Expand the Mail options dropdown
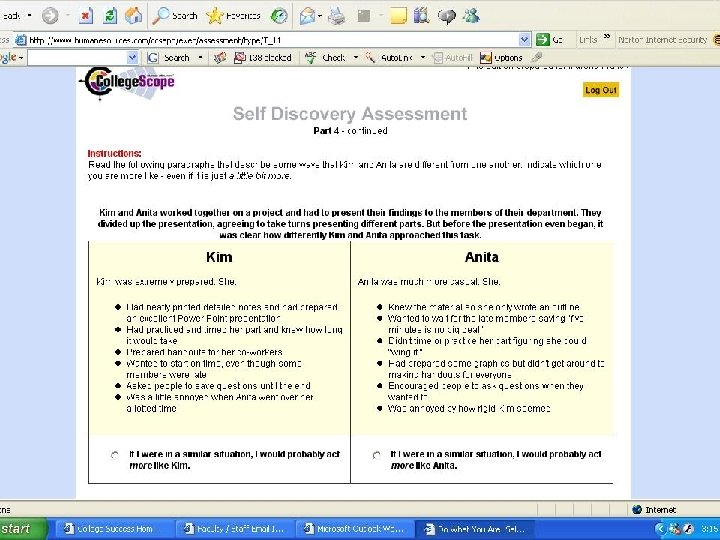720x540 pixels. click(320, 17)
